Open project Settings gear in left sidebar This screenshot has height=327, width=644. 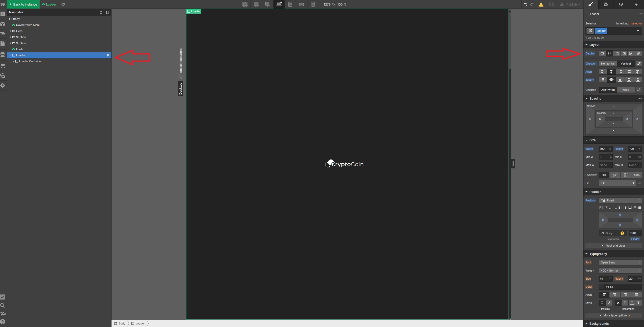pos(3,85)
